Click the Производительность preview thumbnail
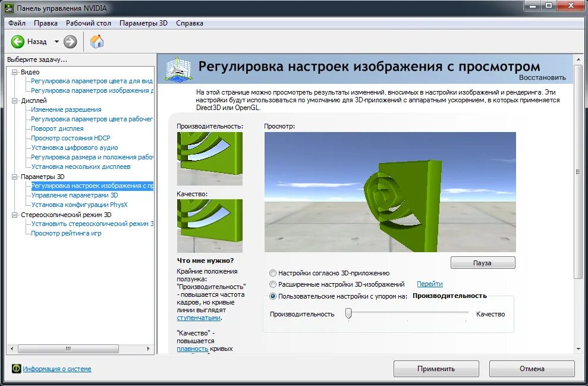Viewport: 588px width, 386px height. [x=210, y=158]
